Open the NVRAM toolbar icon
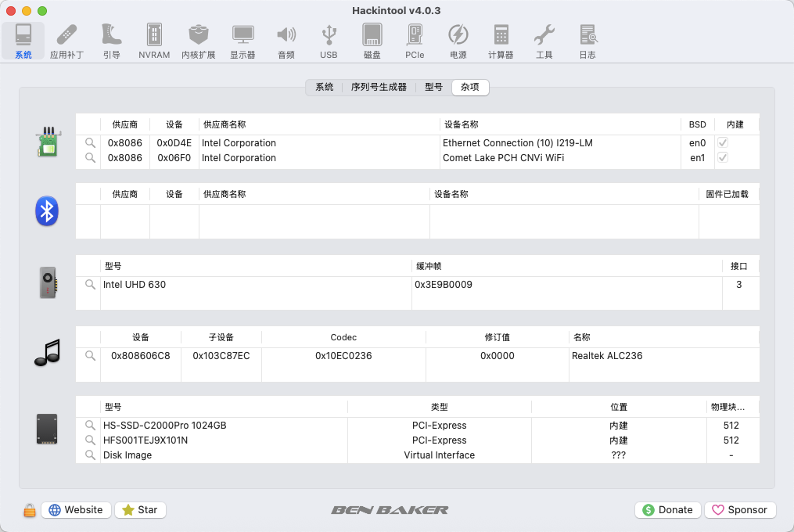The width and height of the screenshot is (794, 532). pos(154,41)
